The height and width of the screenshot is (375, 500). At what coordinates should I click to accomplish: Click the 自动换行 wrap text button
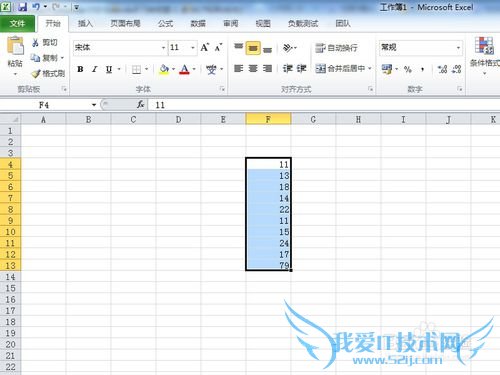336,48
